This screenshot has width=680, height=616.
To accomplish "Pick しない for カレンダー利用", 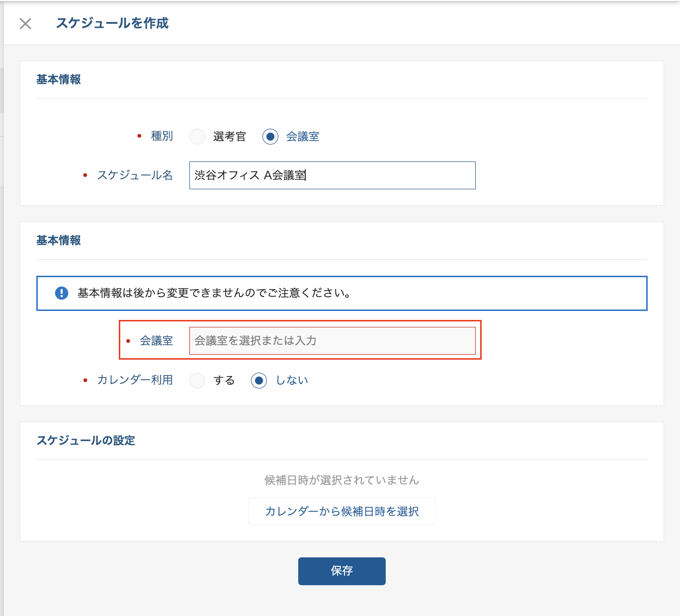I will [259, 381].
